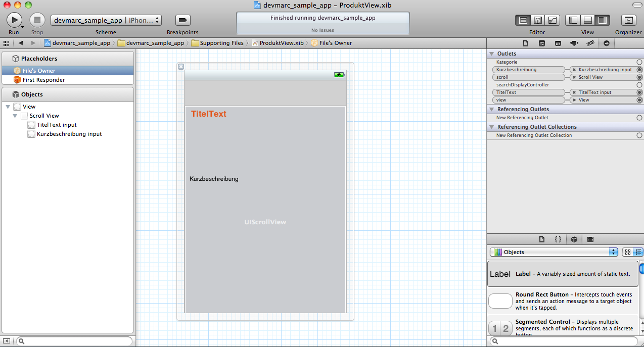
Task: Open the Version editor
Action: coord(553,20)
